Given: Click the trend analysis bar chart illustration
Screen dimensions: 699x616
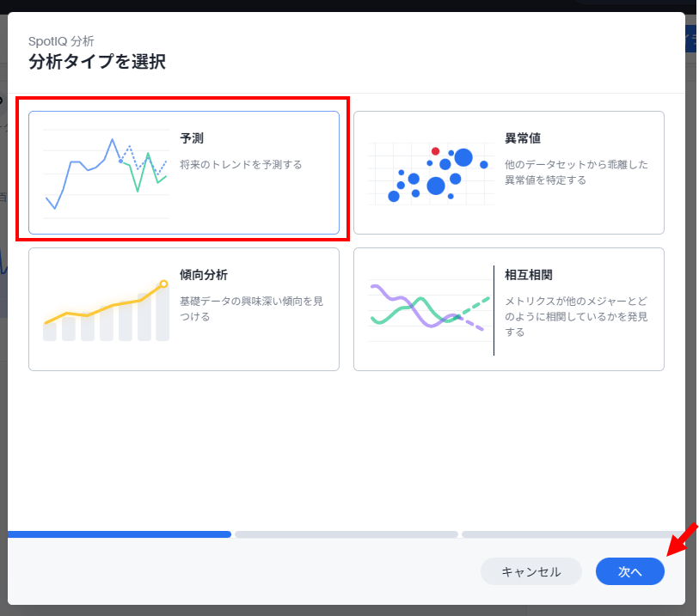Looking at the screenshot, I should 105,310.
